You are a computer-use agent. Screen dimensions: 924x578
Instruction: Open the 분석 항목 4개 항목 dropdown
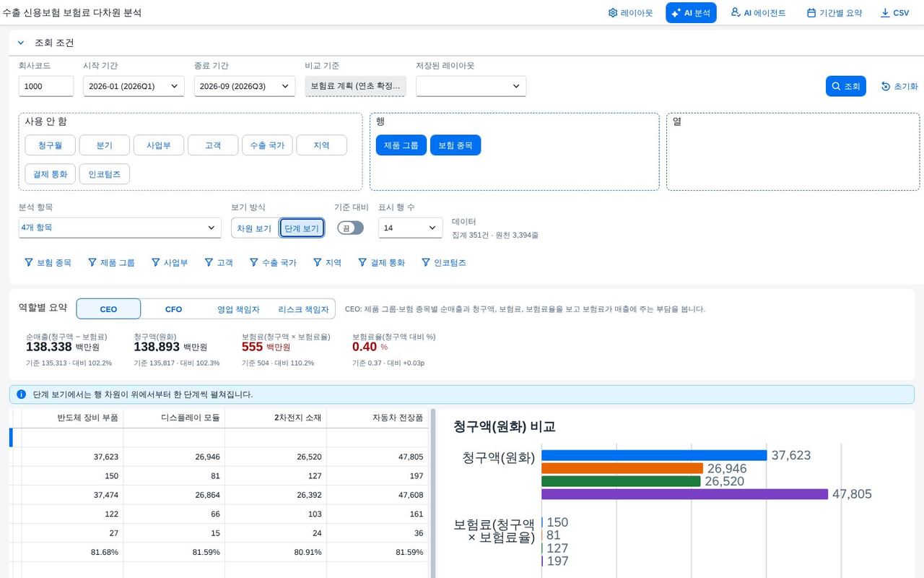tap(120, 228)
